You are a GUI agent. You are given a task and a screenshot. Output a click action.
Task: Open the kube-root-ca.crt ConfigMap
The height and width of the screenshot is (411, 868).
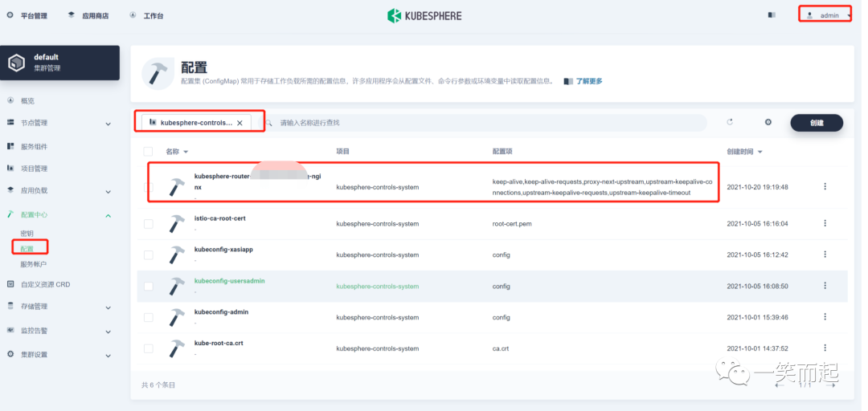coord(219,343)
